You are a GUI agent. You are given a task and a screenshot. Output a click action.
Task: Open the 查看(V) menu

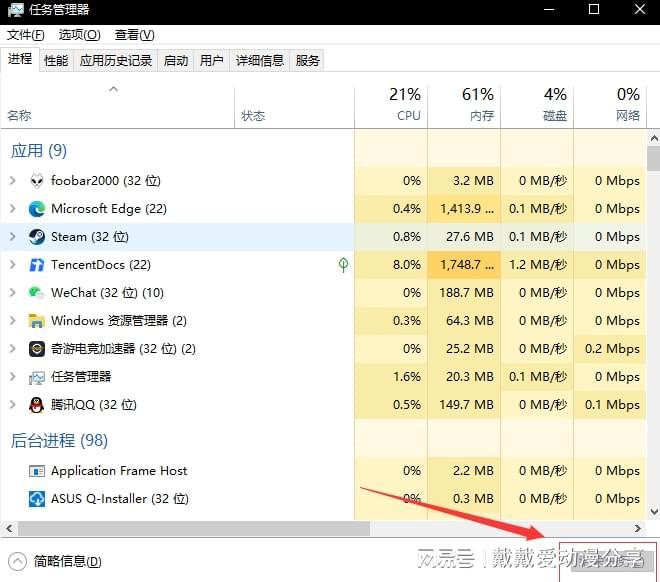point(135,35)
